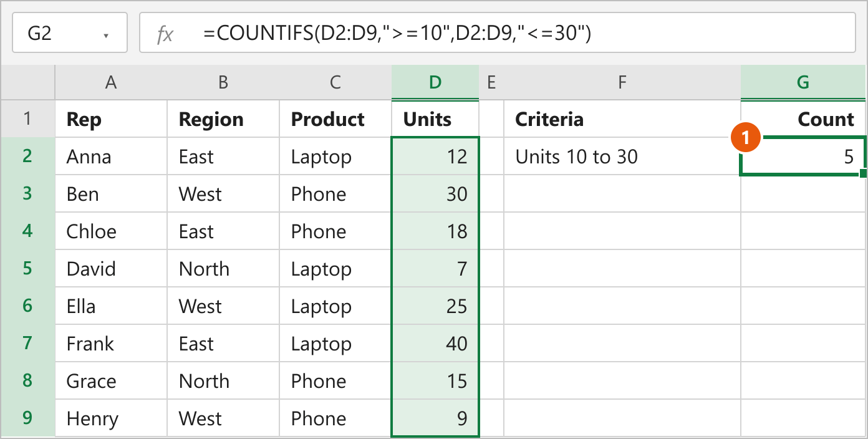The width and height of the screenshot is (868, 439).
Task: Click Grace's region cell 'North'
Action: (x=223, y=381)
